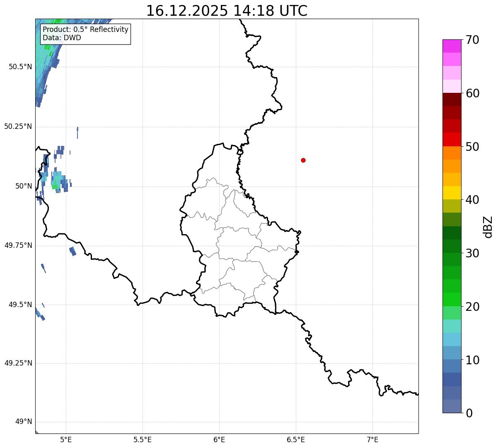Click the dBZ colorbar axis label
The width and height of the screenshot is (498, 448).
pyautogui.click(x=488, y=226)
